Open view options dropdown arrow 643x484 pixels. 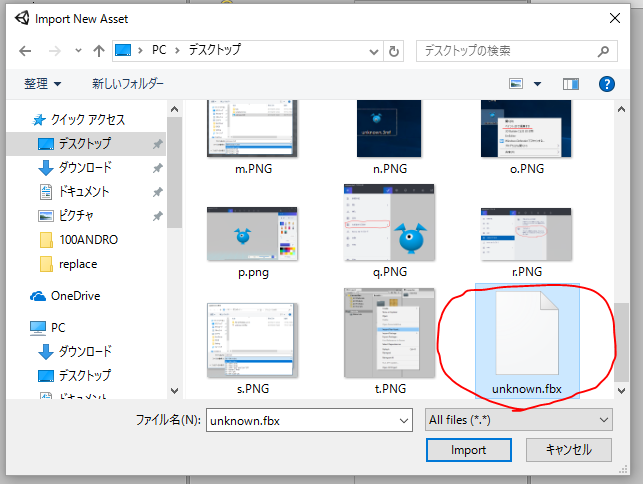(537, 84)
